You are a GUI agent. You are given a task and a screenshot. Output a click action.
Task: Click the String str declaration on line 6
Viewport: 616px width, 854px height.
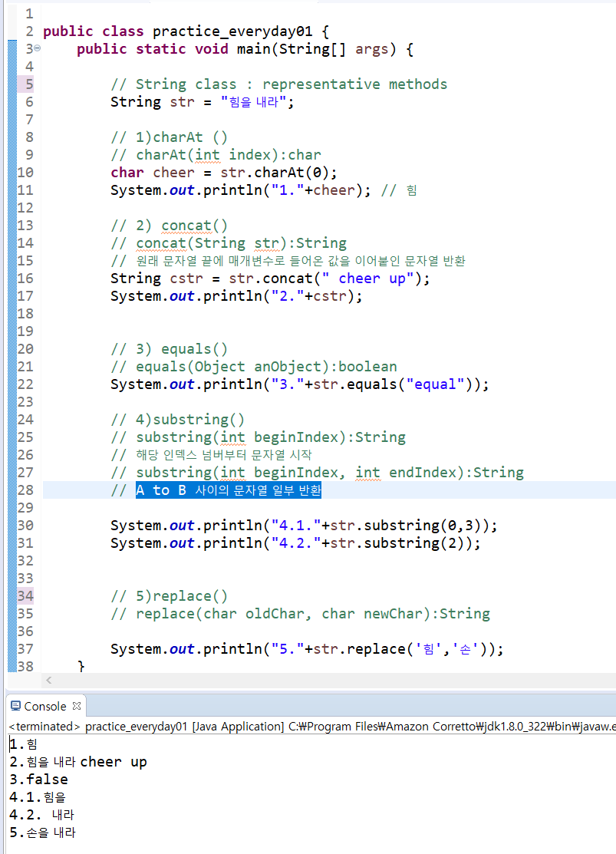(x=202, y=102)
